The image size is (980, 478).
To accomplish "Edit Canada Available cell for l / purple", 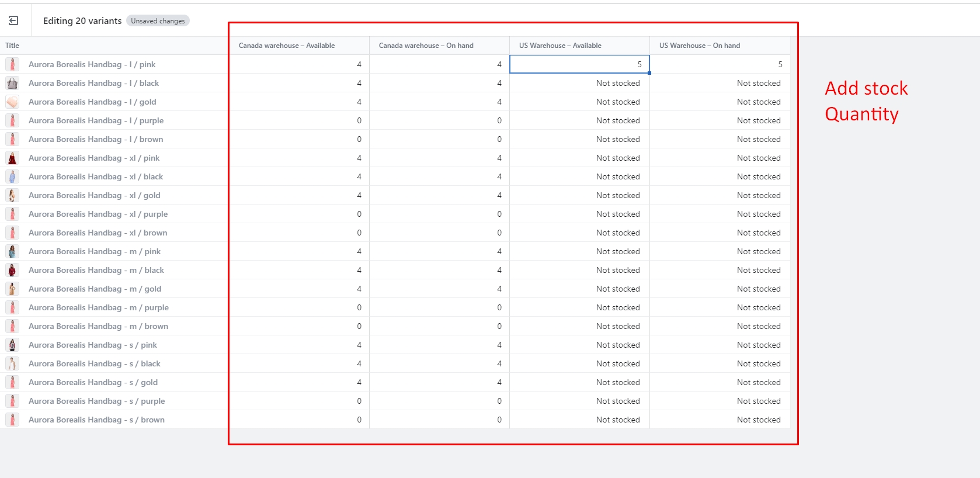I will (299, 120).
